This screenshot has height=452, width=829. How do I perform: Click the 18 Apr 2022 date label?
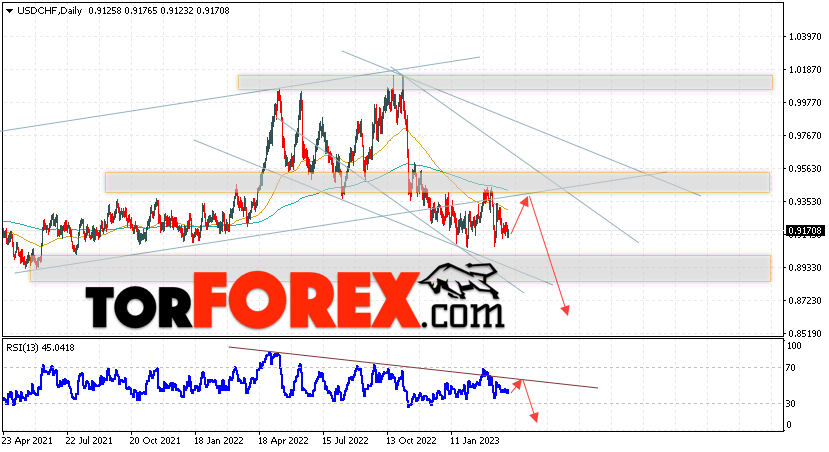pos(283,440)
